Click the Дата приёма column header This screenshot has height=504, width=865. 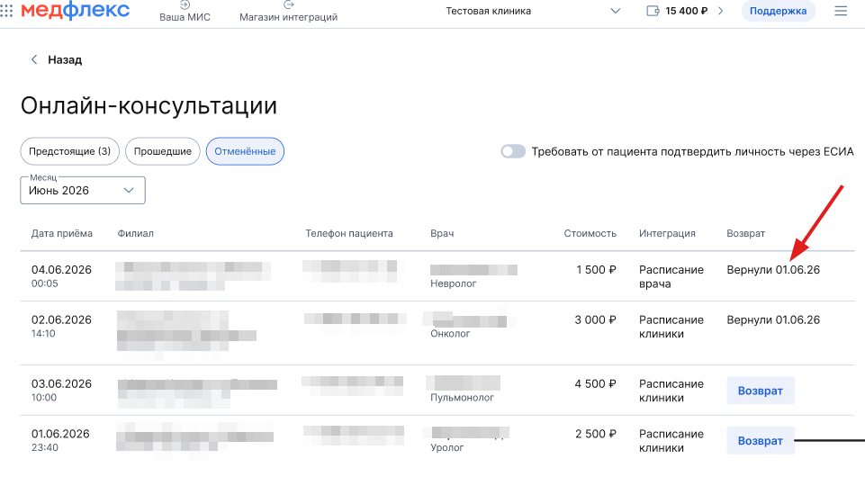click(62, 233)
